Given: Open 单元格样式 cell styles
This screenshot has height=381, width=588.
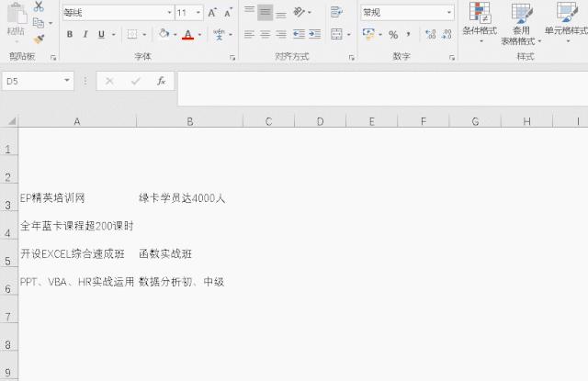Looking at the screenshot, I should (x=566, y=22).
